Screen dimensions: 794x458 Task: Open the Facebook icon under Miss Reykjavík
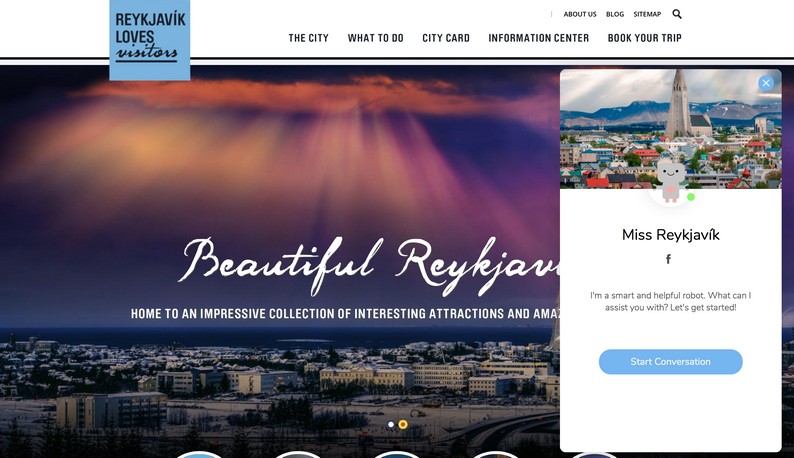pos(668,259)
